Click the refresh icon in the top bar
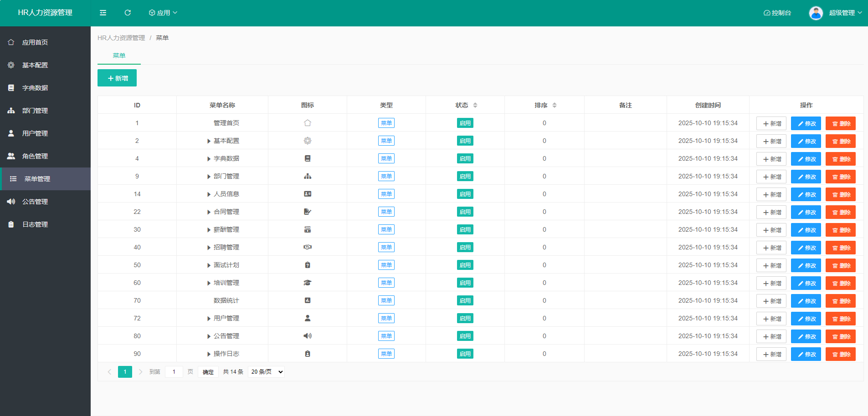868x416 pixels. (x=128, y=12)
